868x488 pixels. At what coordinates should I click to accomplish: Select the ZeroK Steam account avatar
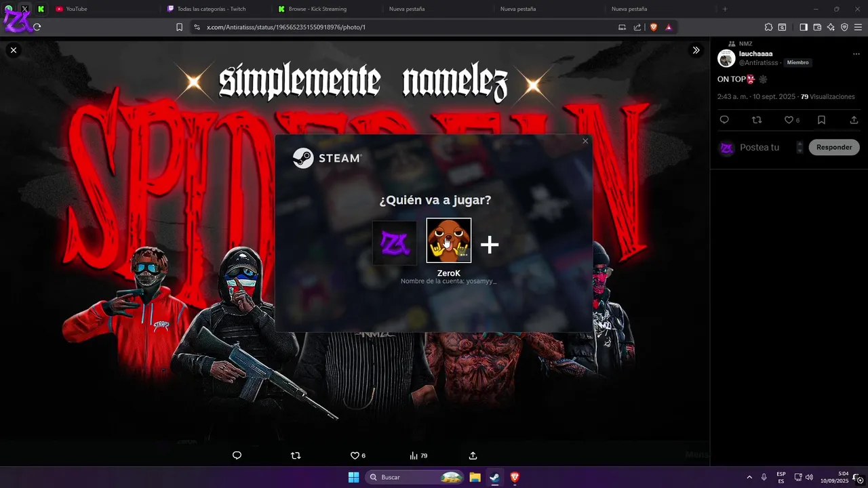click(x=448, y=240)
